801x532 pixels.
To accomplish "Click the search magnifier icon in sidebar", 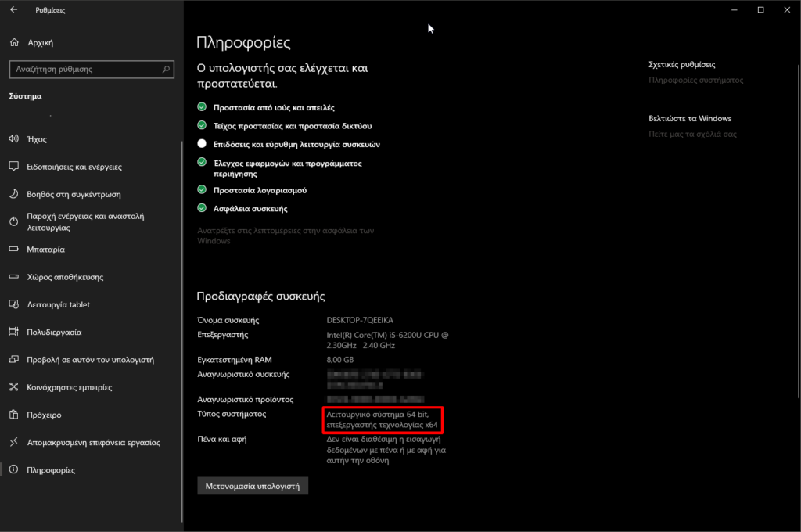I will 166,69.
